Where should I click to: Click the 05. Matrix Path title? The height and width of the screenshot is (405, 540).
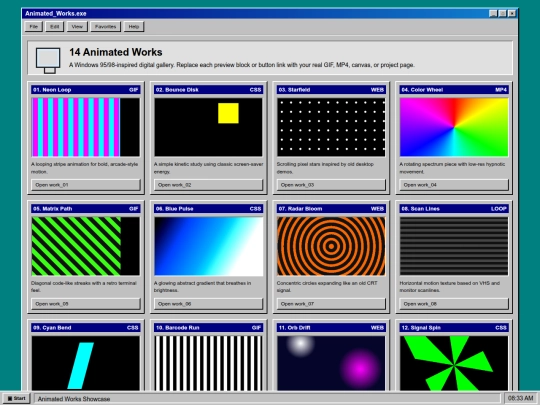[x=53, y=209]
